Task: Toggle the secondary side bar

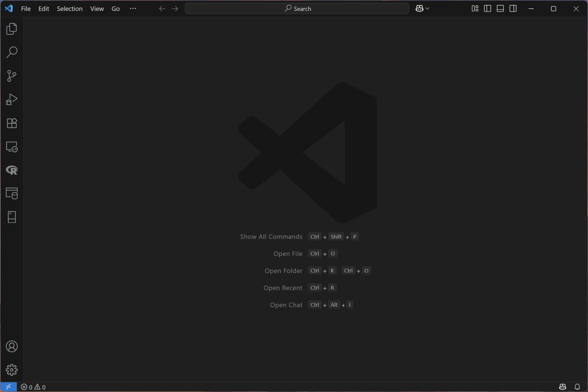Action: point(513,9)
